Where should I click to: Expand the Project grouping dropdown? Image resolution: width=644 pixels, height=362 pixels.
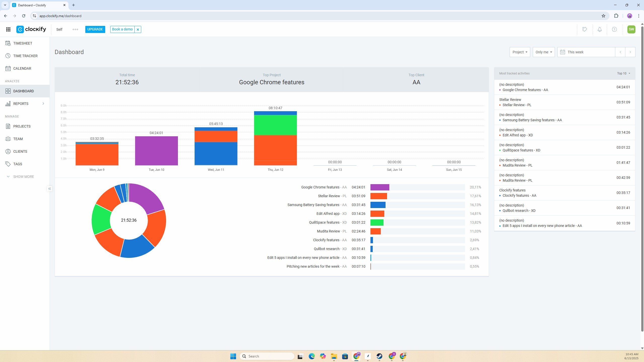(520, 52)
